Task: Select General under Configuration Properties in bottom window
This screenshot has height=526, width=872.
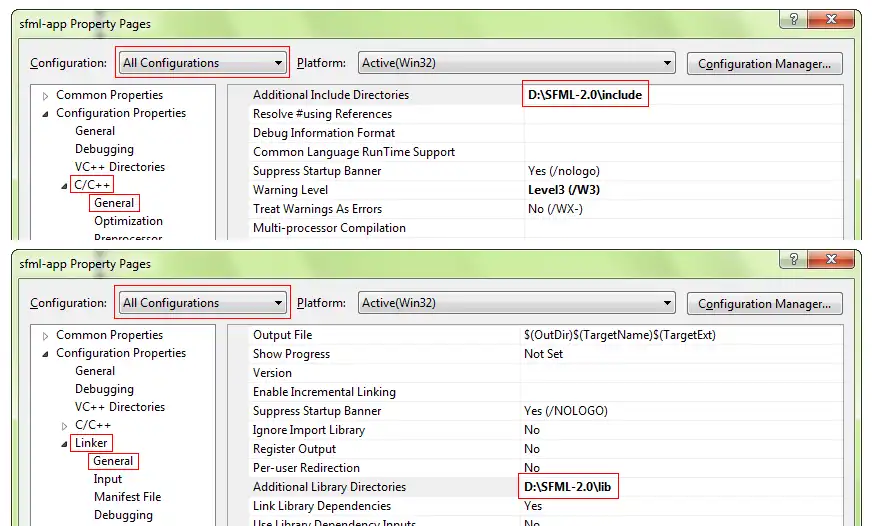Action: tap(95, 371)
